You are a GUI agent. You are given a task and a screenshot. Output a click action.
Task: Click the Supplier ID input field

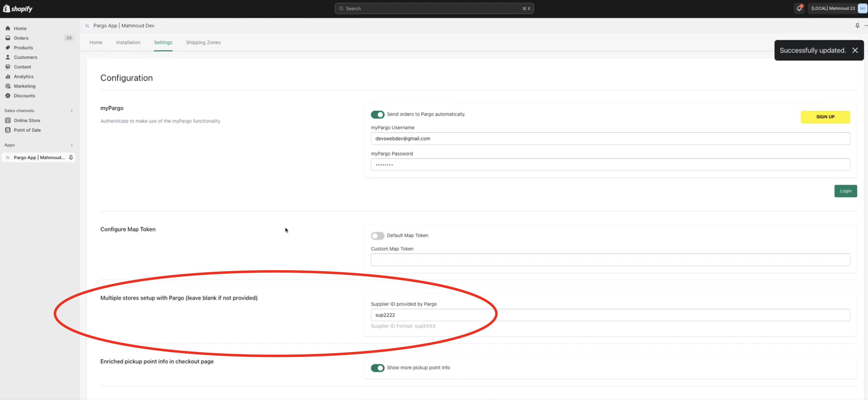pyautogui.click(x=610, y=315)
